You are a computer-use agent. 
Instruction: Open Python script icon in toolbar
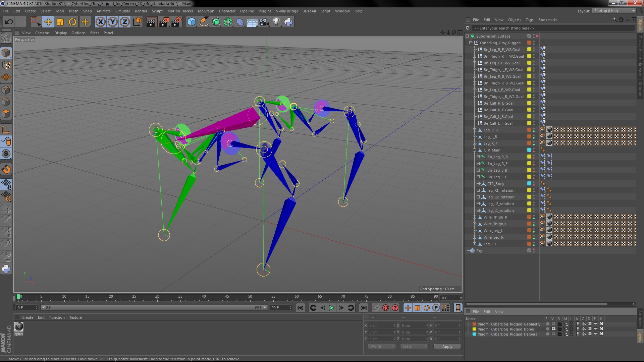[288, 22]
